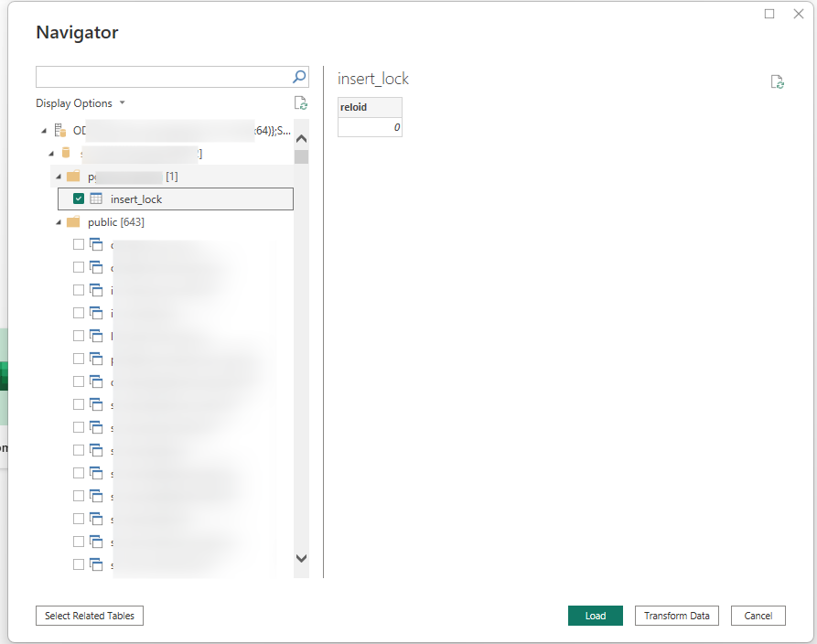Select the insert_lock tree item

(136, 199)
